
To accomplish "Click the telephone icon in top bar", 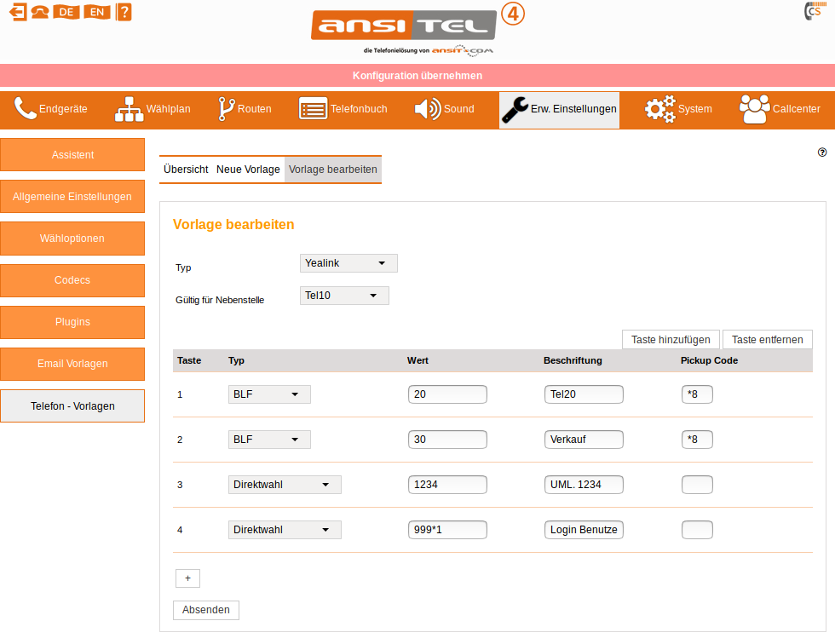I will click(x=40, y=12).
